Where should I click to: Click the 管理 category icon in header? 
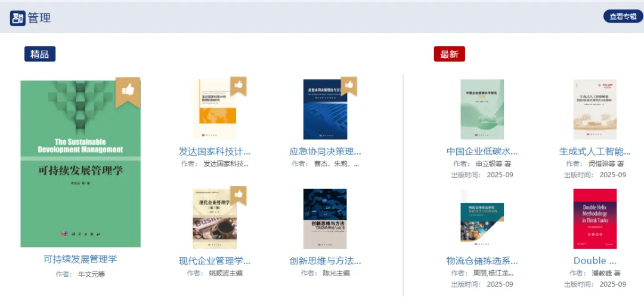click(18, 18)
